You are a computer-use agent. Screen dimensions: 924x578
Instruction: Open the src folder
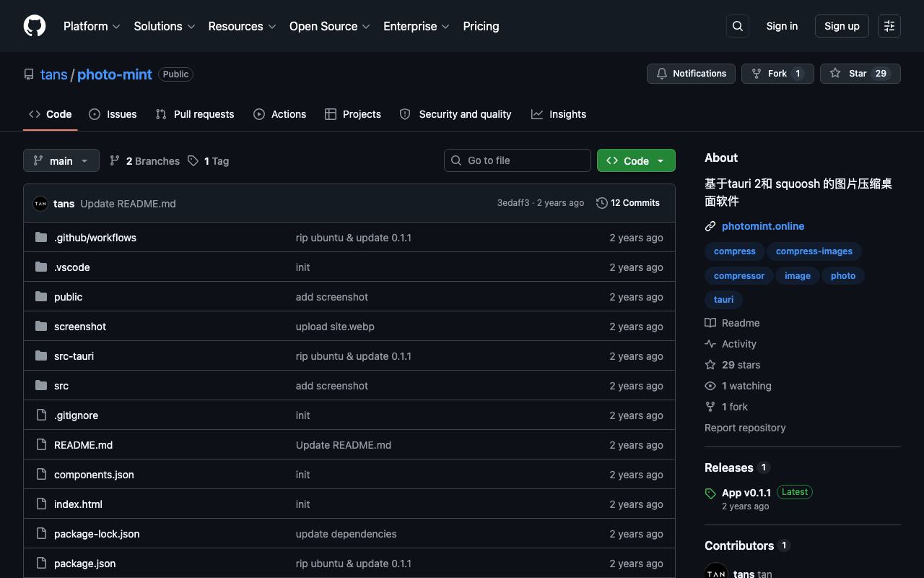[x=61, y=386]
